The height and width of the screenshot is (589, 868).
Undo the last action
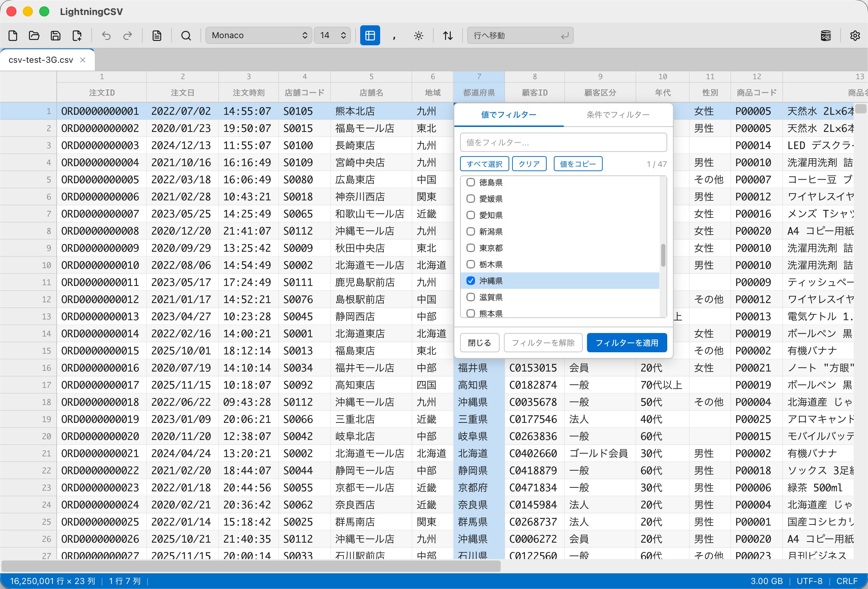click(106, 36)
